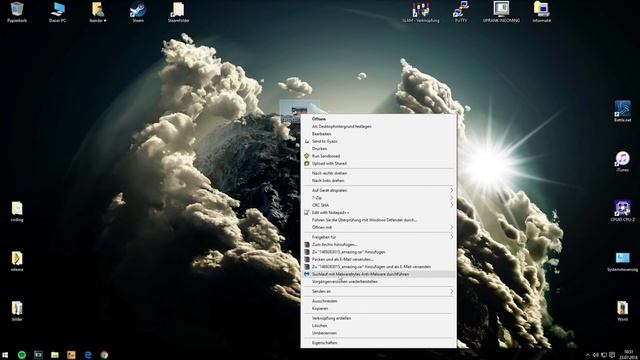Click Drucken in the context menu
Screen dimensions: 640x360
[379, 149]
